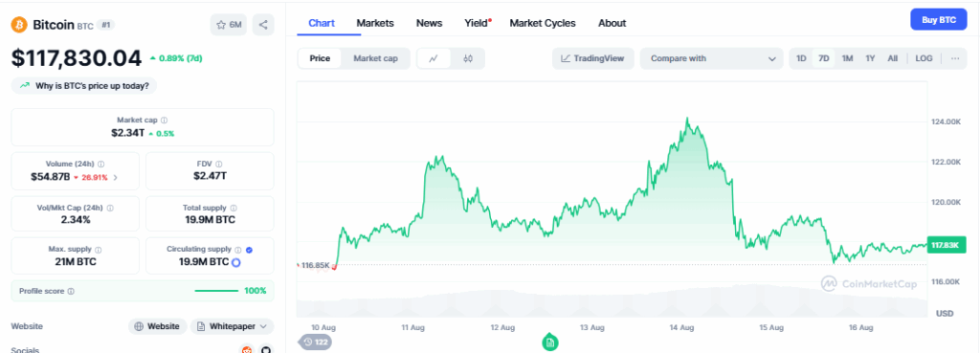The width and height of the screenshot is (980, 353).
Task: Toggle the chart to Market cap view
Action: [375, 58]
